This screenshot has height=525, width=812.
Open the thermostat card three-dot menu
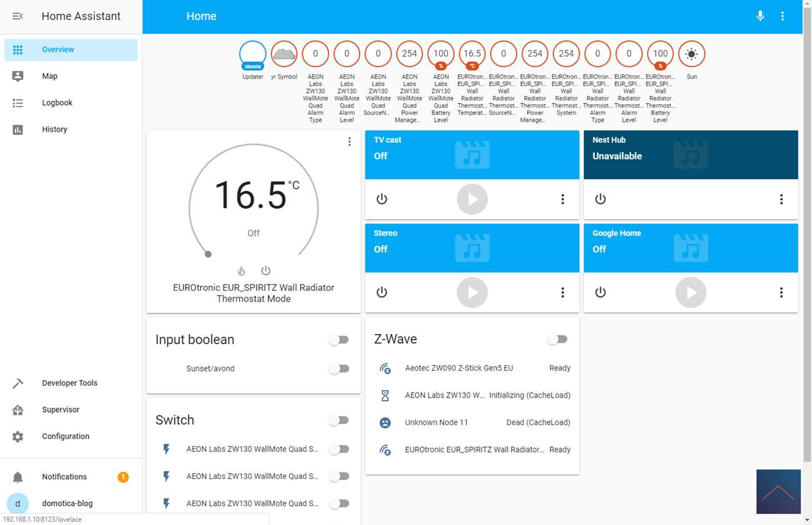coord(349,142)
